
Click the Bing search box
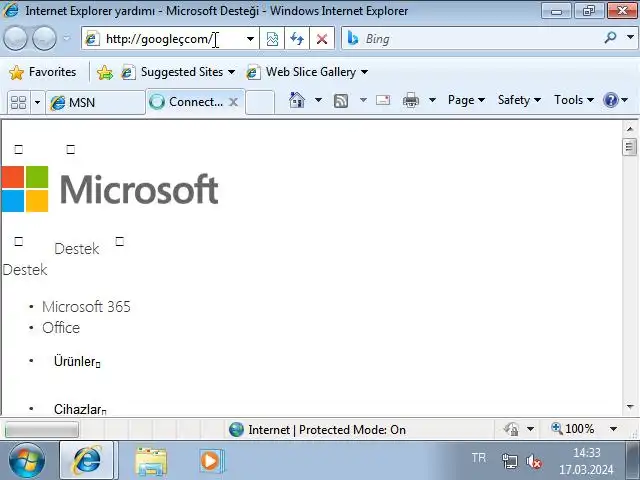(x=473, y=39)
